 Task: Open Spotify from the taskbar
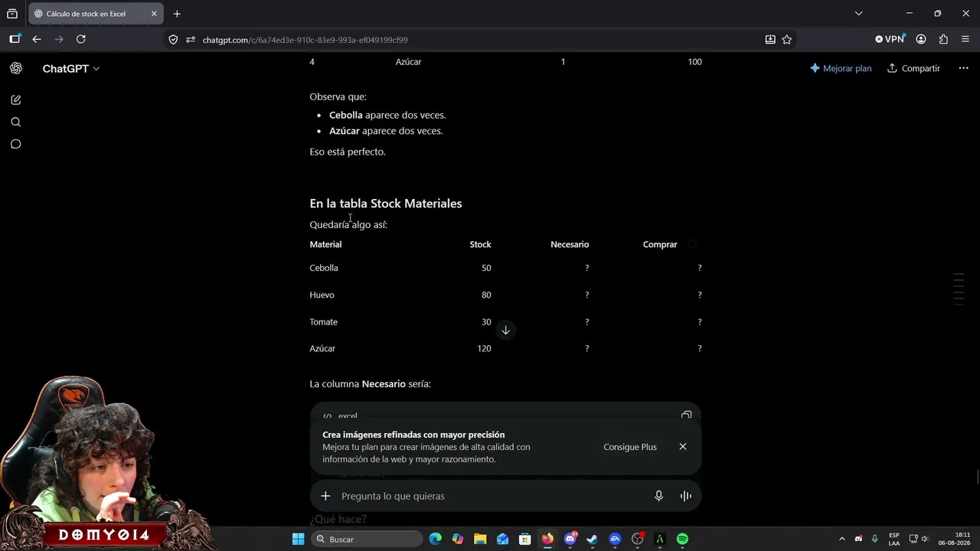pyautogui.click(x=682, y=540)
